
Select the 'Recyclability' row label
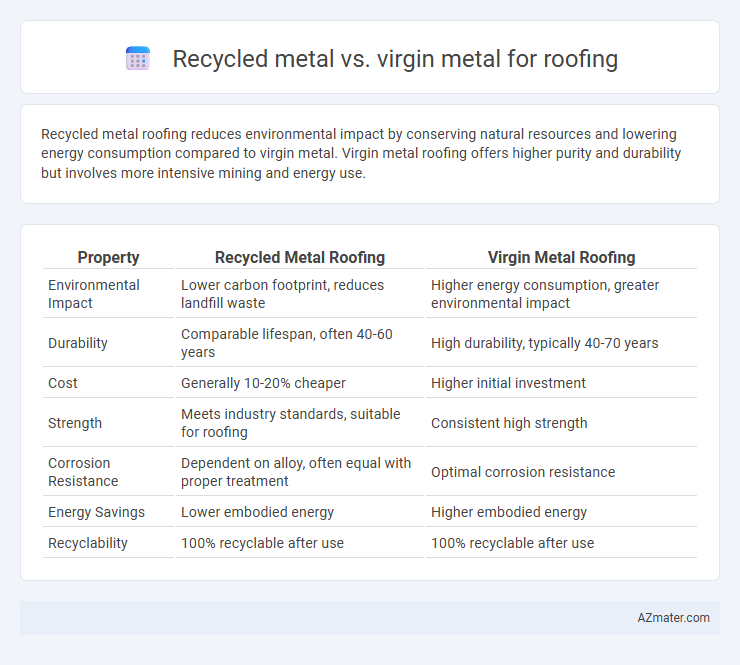tap(88, 543)
